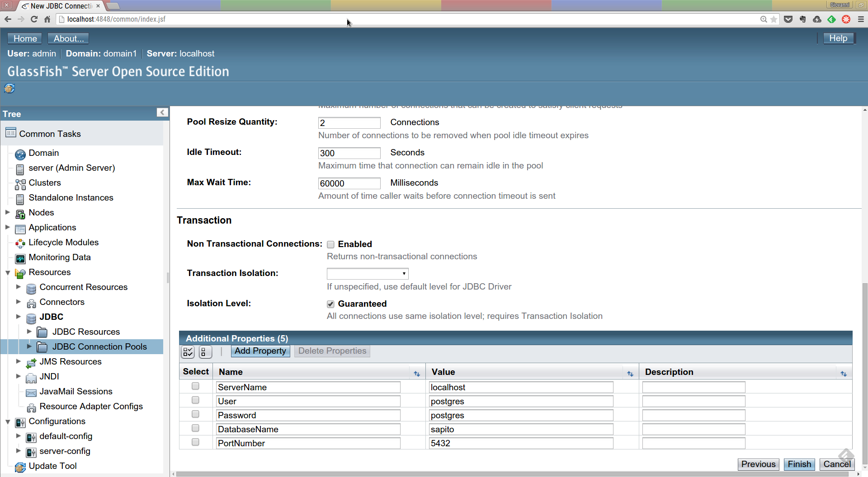The width and height of the screenshot is (868, 477).
Task: Collapse the Tree panel
Action: point(162,112)
